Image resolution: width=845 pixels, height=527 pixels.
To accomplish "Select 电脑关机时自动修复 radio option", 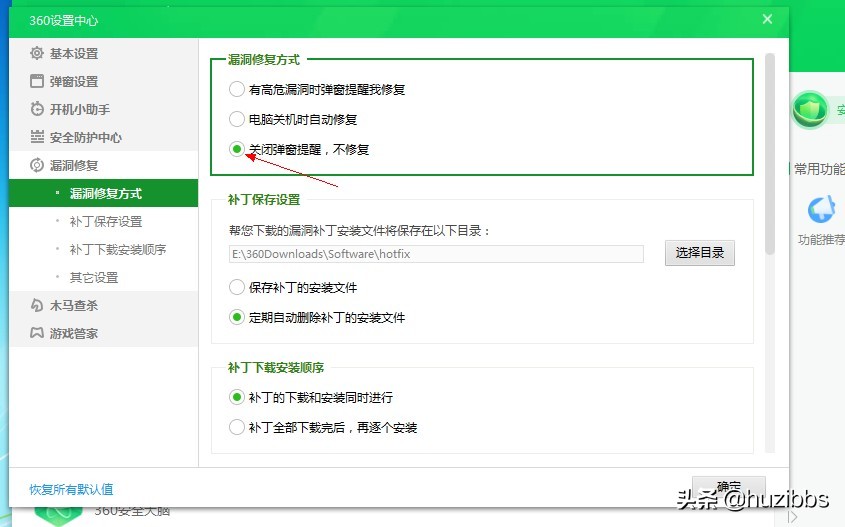I will click(237, 119).
